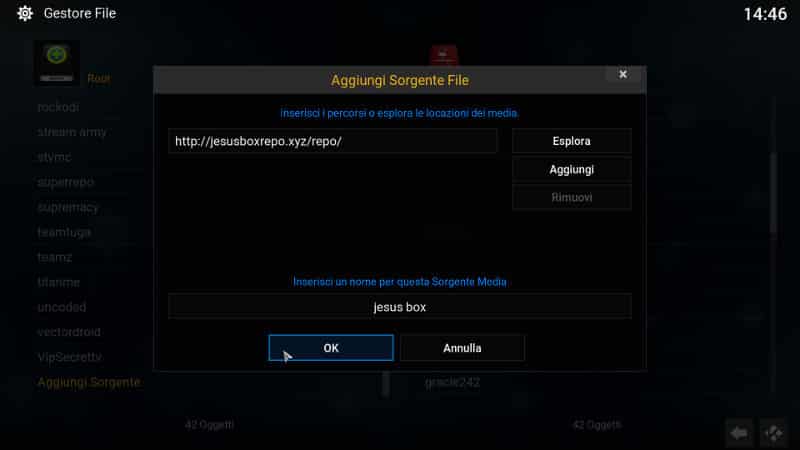Click the move arrows icon at bottom right
The width and height of the screenshot is (800, 450).
(x=773, y=433)
